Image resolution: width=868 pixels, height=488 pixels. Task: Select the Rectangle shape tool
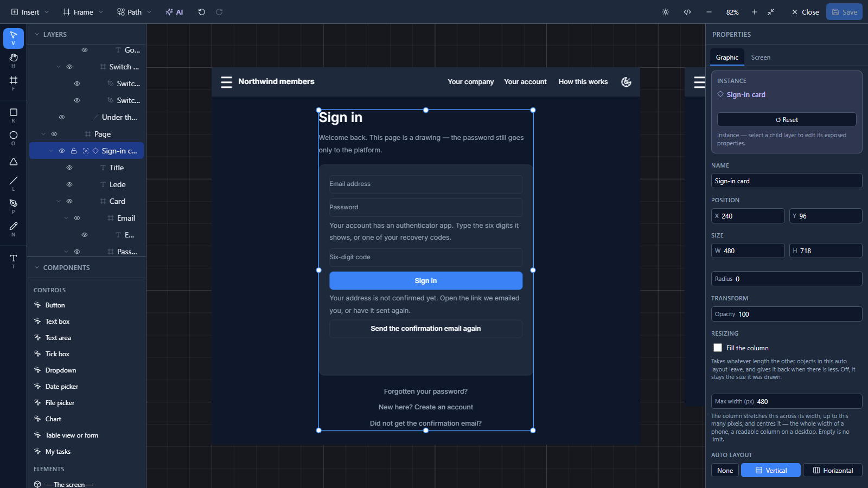14,115
